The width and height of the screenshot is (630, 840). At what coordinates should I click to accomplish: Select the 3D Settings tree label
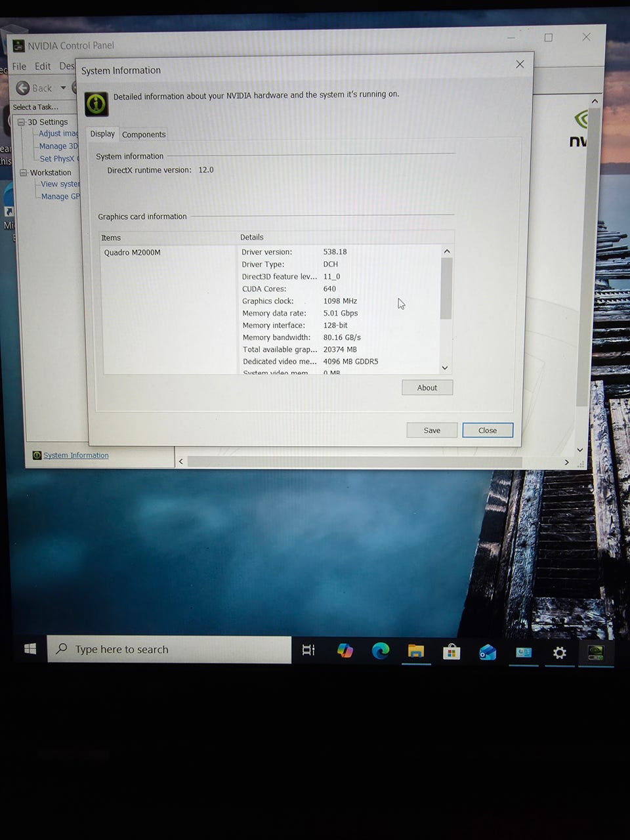coord(48,122)
